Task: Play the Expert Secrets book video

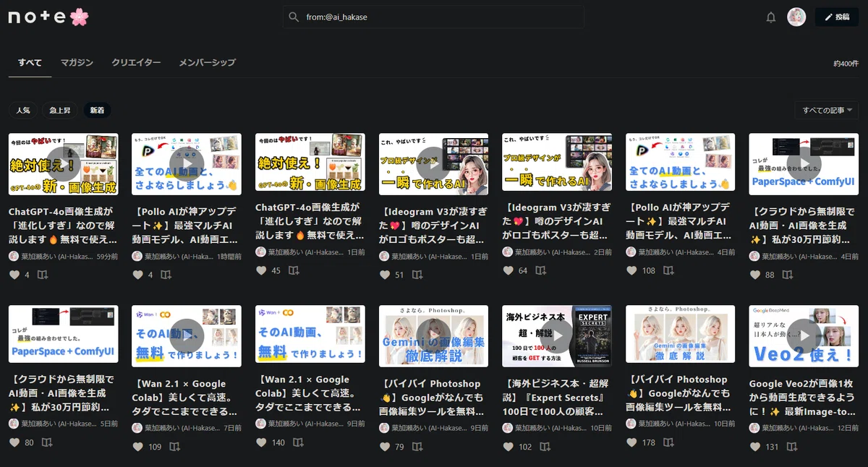Action: click(x=557, y=335)
